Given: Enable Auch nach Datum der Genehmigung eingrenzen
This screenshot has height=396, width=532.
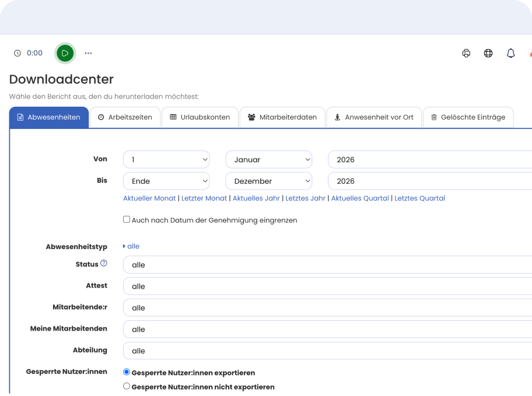Looking at the screenshot, I should click(127, 219).
